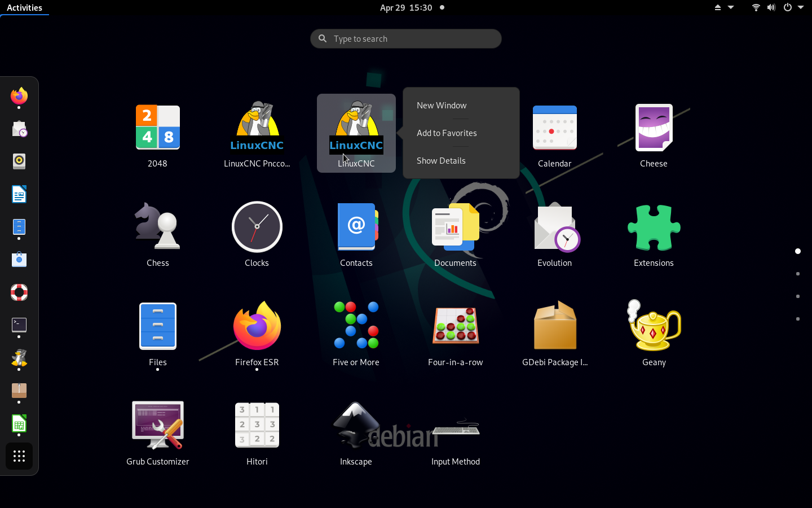812x508 pixels.
Task: Open the eject icon dropdown in top bar
Action: [x=724, y=7]
